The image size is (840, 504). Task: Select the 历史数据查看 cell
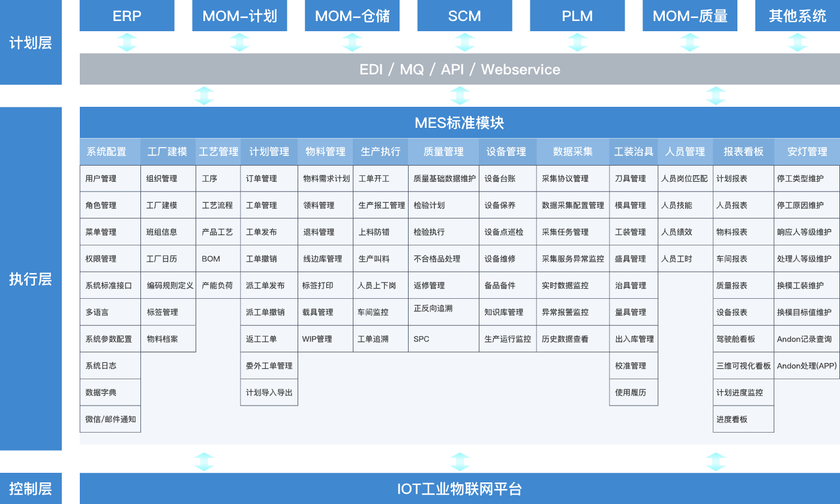pos(573,339)
